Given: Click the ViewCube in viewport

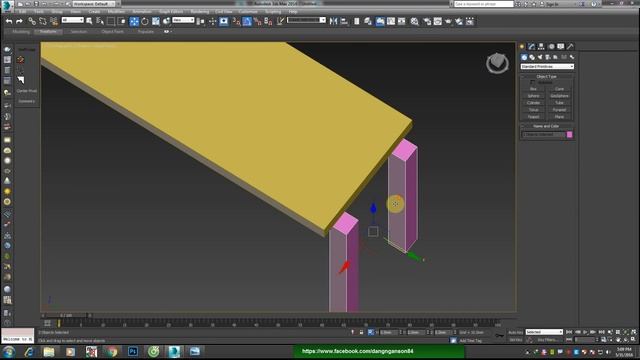Looking at the screenshot, I should (x=497, y=63).
